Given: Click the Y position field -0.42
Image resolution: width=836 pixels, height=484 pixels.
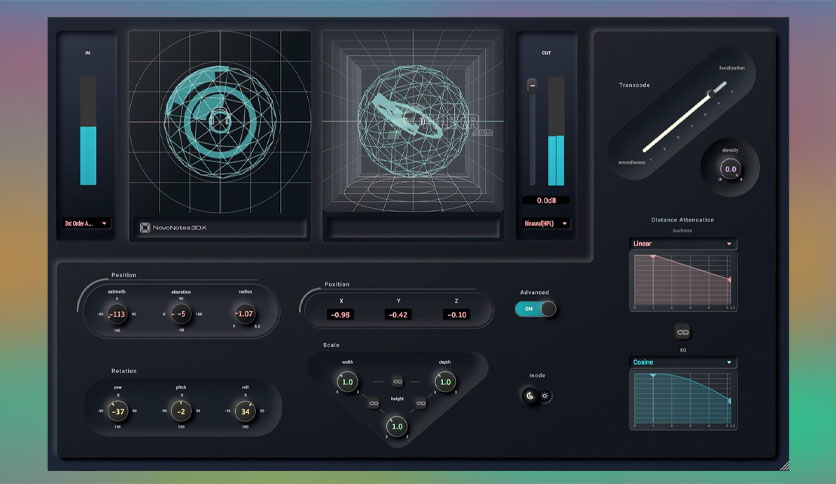Looking at the screenshot, I should pos(398,315).
